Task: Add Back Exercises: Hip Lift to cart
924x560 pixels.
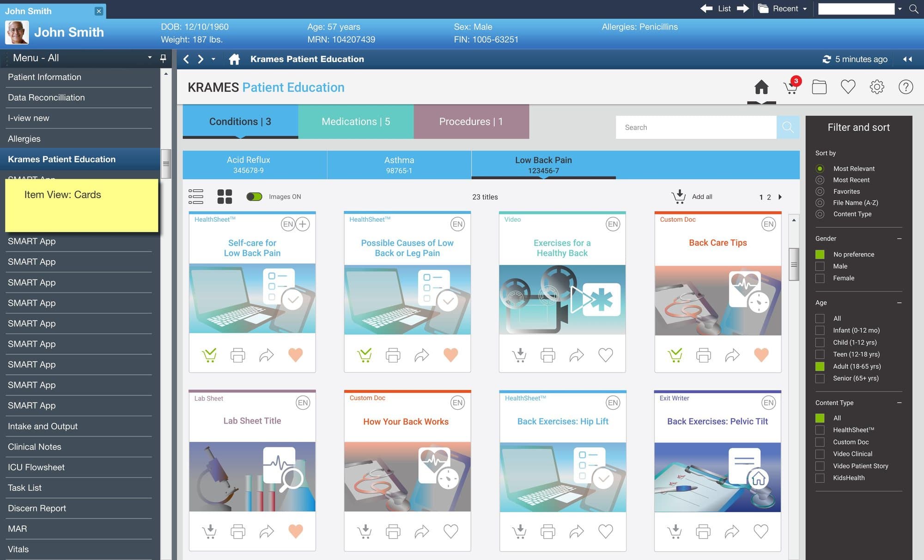Action: click(520, 531)
